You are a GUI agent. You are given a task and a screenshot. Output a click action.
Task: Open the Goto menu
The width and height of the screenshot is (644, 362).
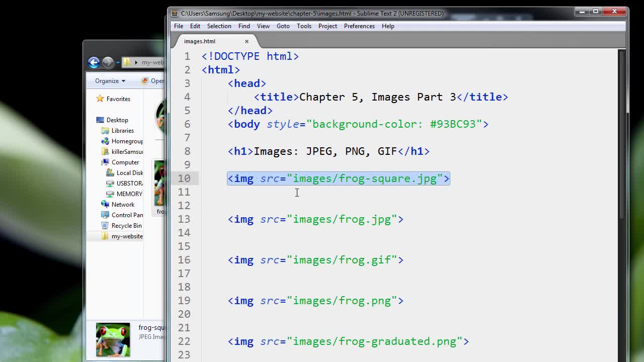283,26
